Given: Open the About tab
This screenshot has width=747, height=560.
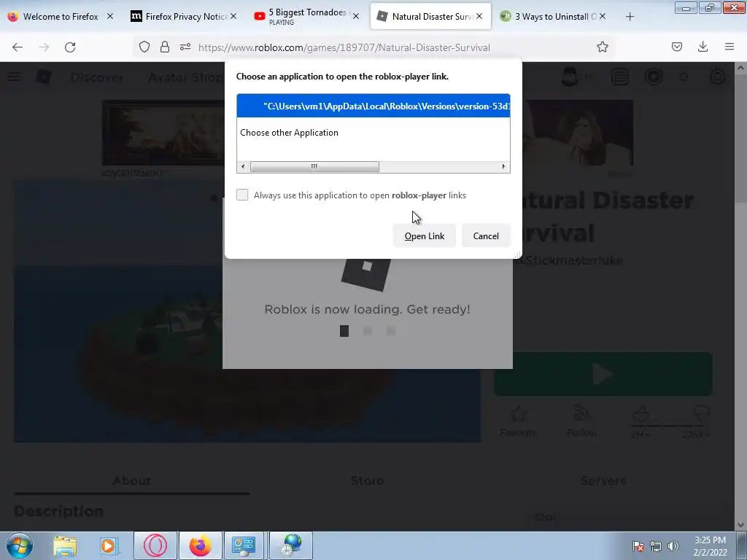Looking at the screenshot, I should tap(131, 481).
